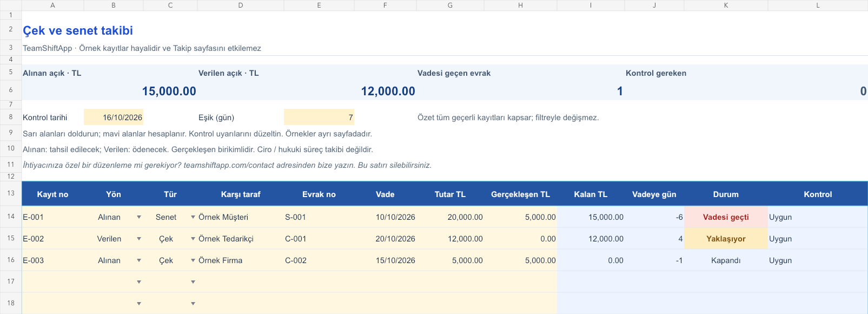
Task: Select column header K
Action: click(726, 5)
